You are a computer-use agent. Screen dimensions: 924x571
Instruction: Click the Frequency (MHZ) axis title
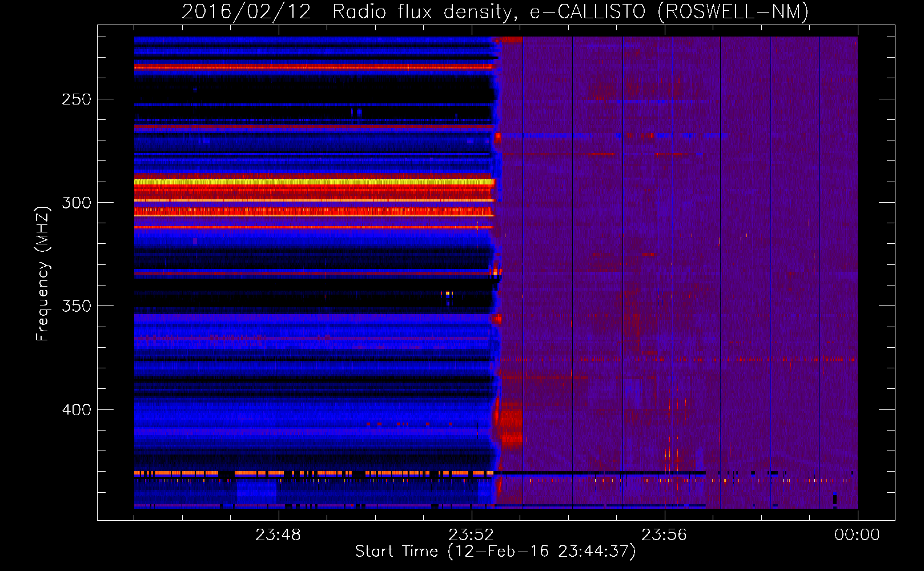pyautogui.click(x=43, y=274)
